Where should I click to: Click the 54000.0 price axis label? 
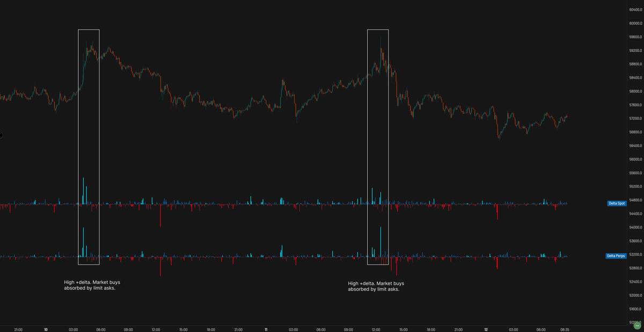636,227
